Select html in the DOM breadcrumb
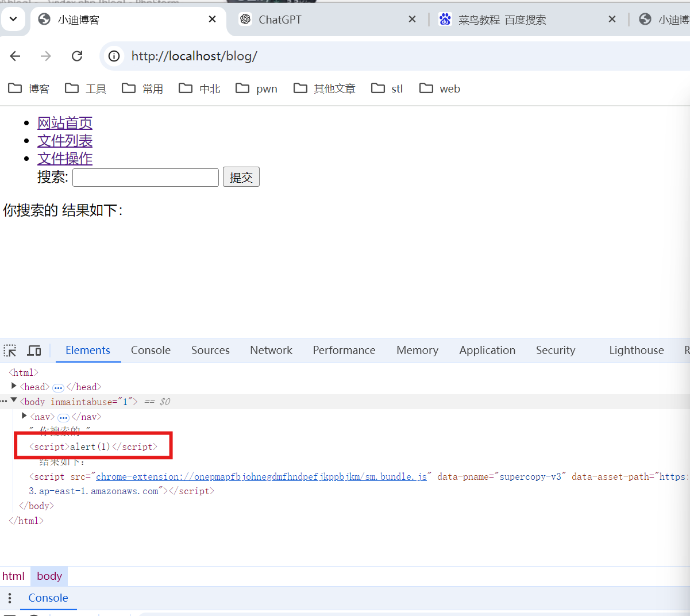690x616 pixels. pyautogui.click(x=13, y=576)
